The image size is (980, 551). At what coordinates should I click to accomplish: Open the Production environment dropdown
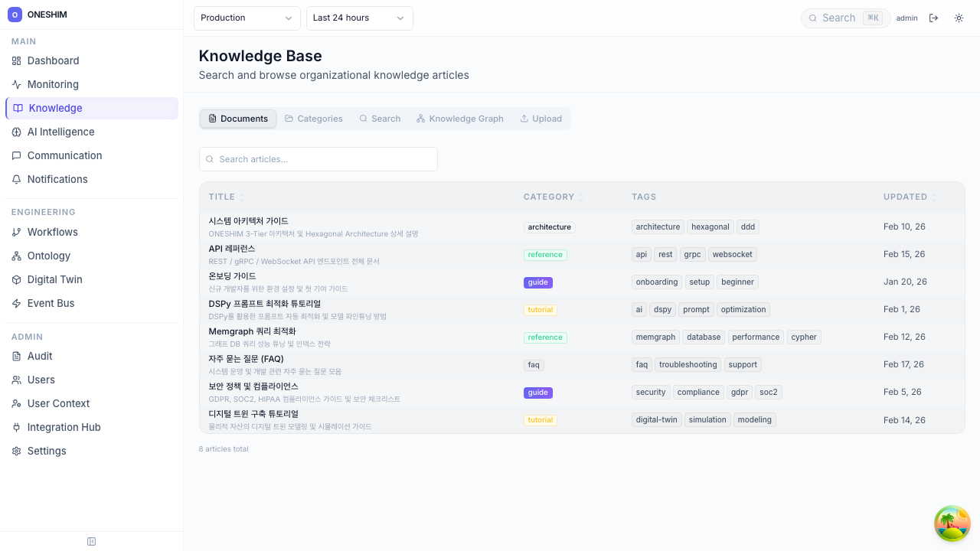click(247, 18)
